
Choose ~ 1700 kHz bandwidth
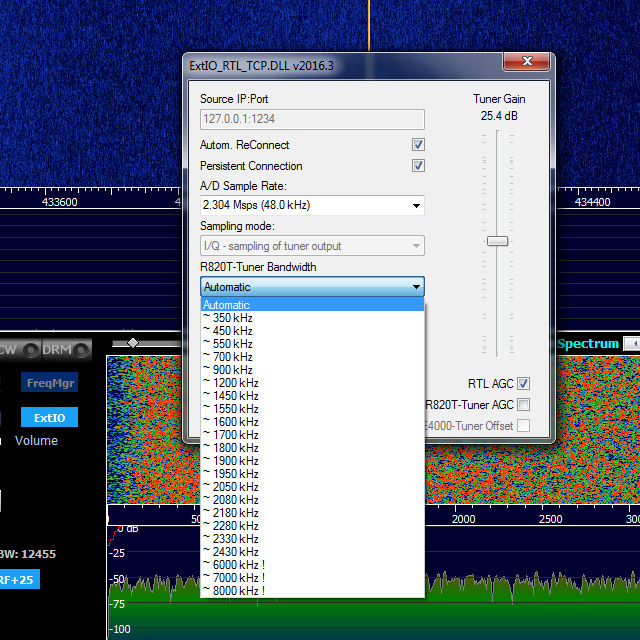pos(312,435)
